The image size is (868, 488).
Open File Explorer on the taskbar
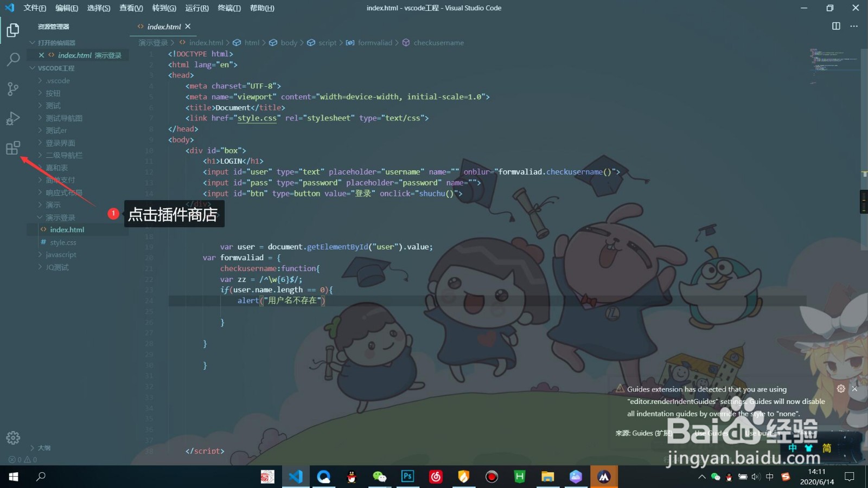point(548,477)
